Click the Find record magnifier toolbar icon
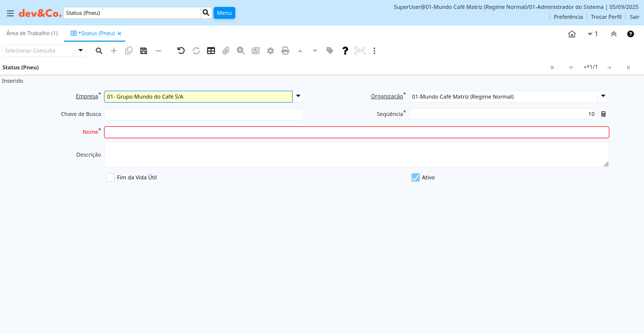The image size is (644, 334). coord(99,51)
